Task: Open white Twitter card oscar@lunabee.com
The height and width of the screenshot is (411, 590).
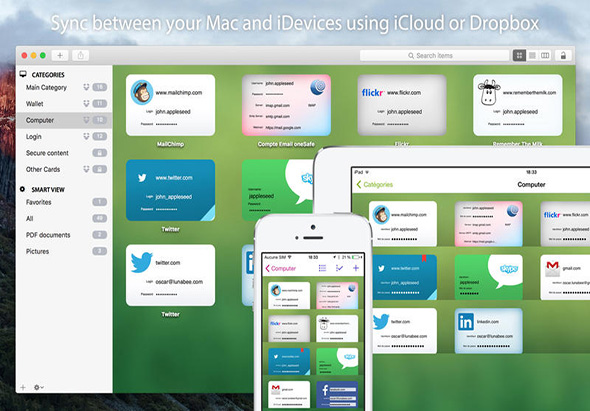Action: click(x=170, y=275)
